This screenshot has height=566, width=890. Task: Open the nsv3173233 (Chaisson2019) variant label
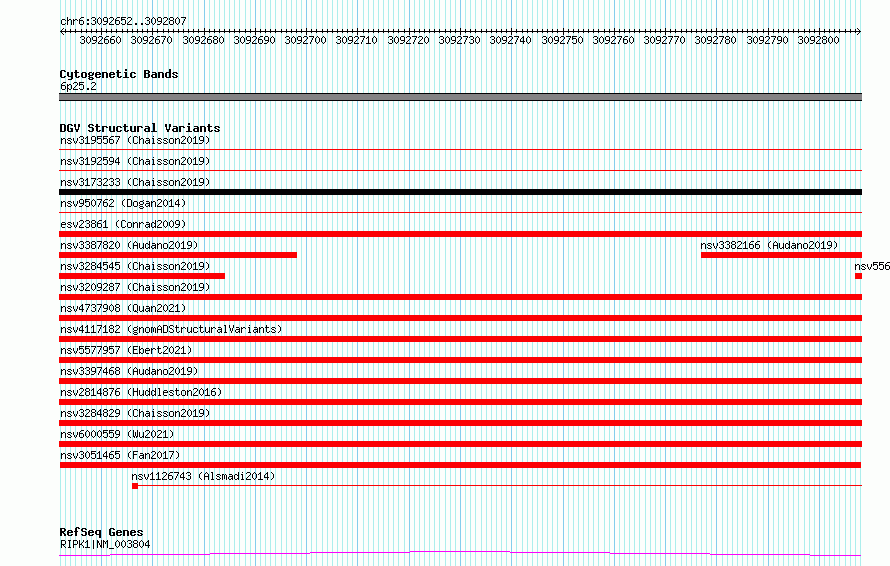click(x=135, y=182)
